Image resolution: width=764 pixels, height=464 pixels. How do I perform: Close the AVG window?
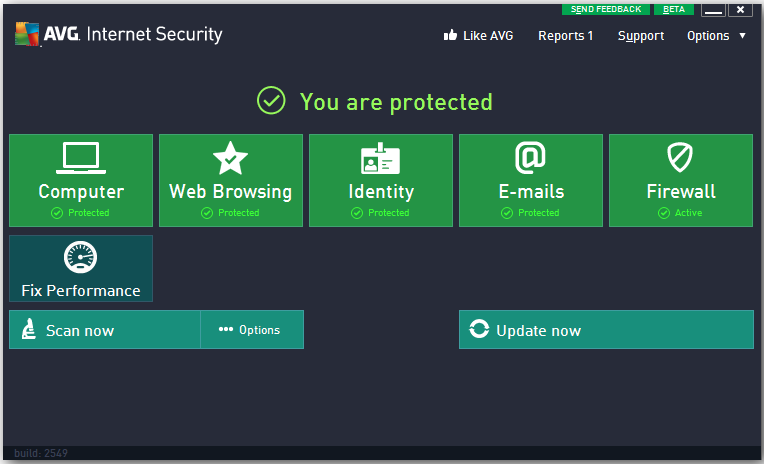(740, 10)
